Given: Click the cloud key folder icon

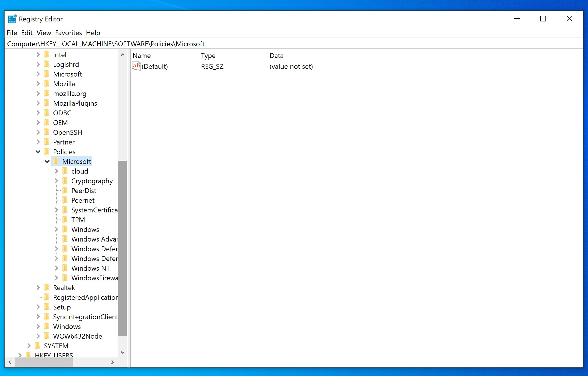Looking at the screenshot, I should (x=65, y=171).
